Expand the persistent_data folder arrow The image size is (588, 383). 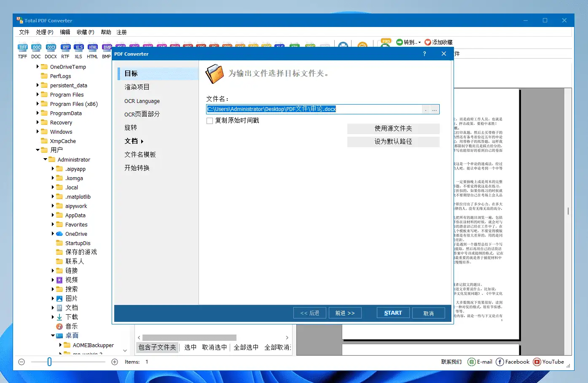tap(38, 85)
